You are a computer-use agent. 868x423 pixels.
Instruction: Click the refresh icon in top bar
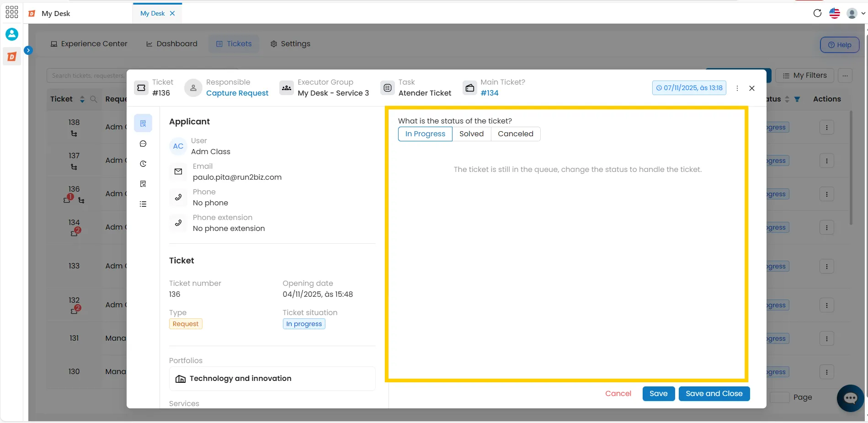point(817,13)
